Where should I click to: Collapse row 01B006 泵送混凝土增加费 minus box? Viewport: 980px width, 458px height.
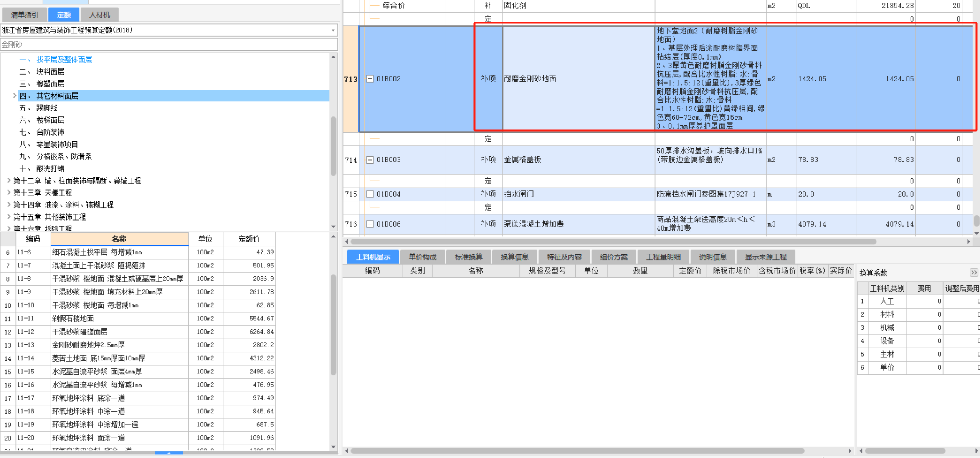(x=370, y=224)
